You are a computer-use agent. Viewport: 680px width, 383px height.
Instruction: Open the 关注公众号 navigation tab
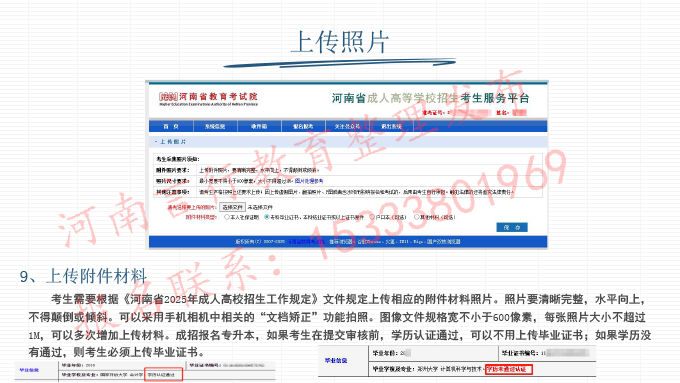(x=347, y=126)
